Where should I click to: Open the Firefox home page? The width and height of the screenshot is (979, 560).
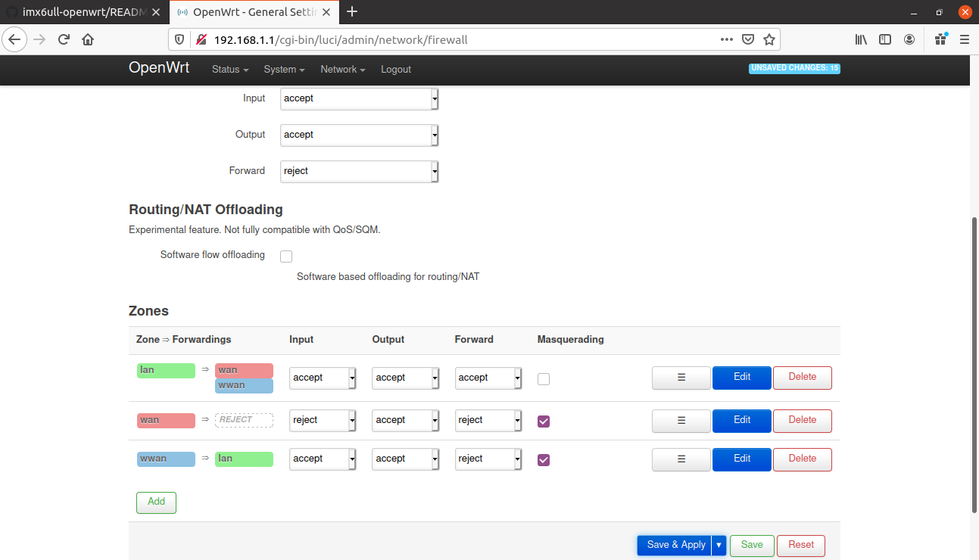[88, 39]
